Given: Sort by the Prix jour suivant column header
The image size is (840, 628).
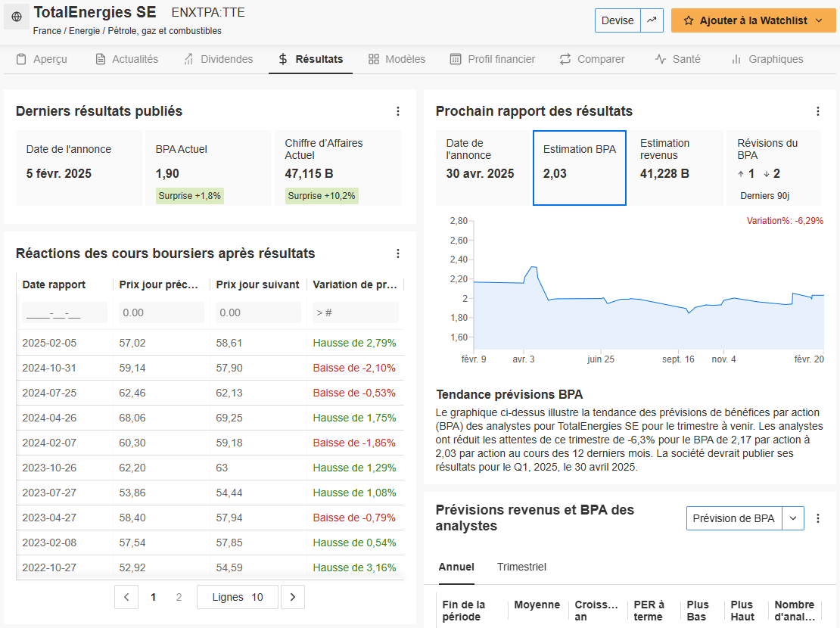Looking at the screenshot, I should pyautogui.click(x=258, y=284).
